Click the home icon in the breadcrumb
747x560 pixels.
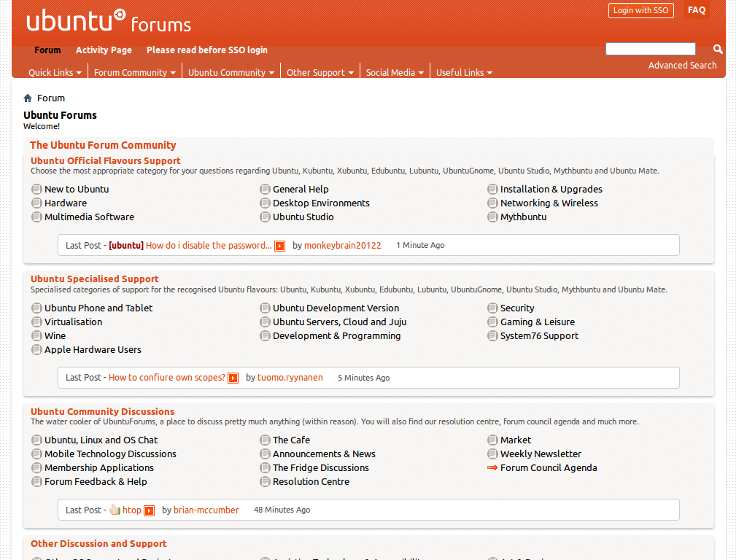click(x=27, y=98)
